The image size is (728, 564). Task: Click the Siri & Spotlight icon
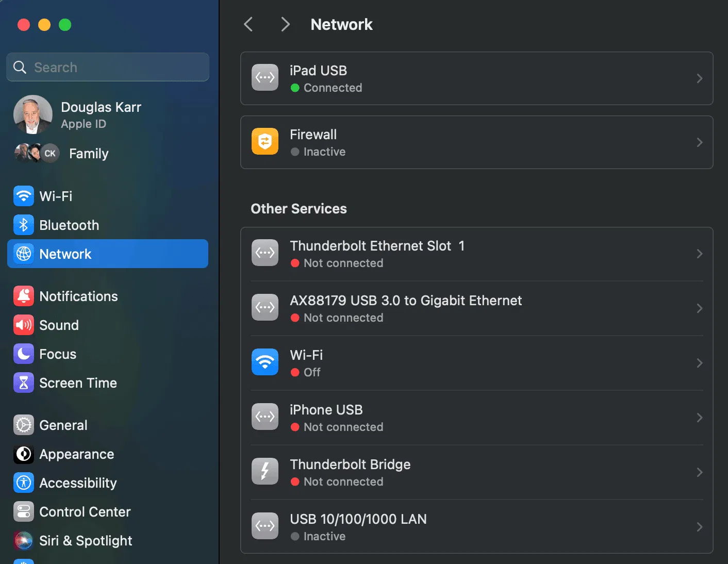pyautogui.click(x=24, y=541)
